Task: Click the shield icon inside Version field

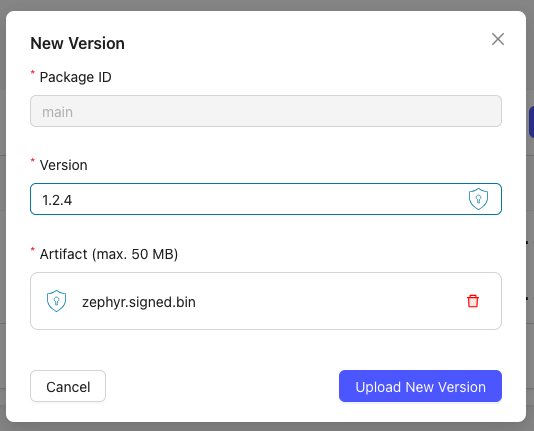Action: tap(478, 199)
